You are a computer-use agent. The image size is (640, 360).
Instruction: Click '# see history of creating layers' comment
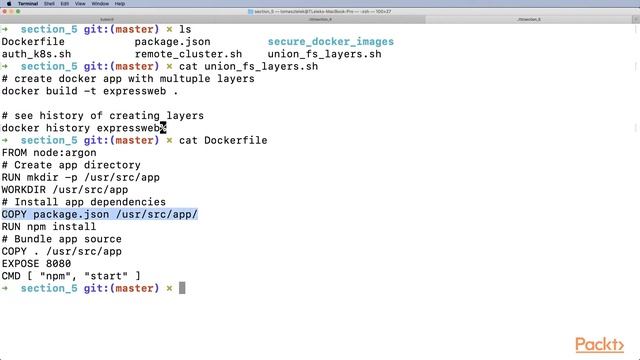pyautogui.click(x=103, y=116)
